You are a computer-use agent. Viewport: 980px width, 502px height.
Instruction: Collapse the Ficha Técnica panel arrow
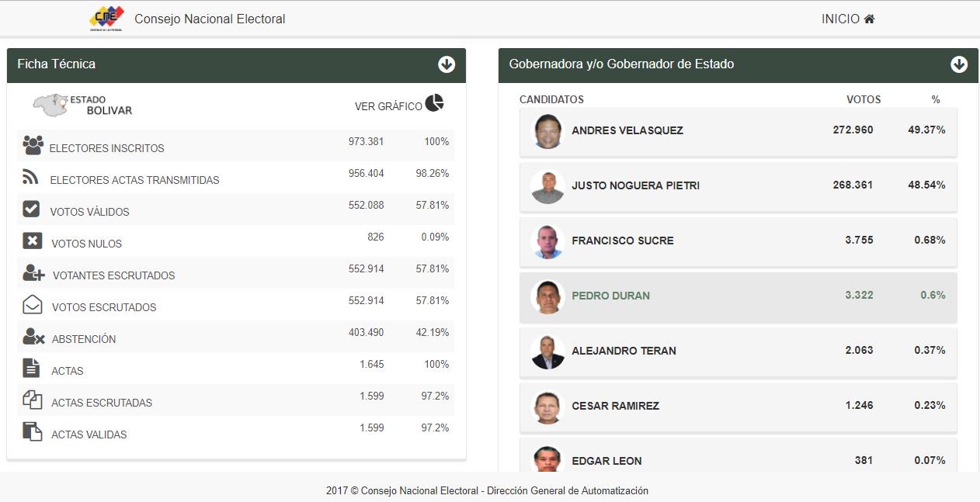coord(447,64)
